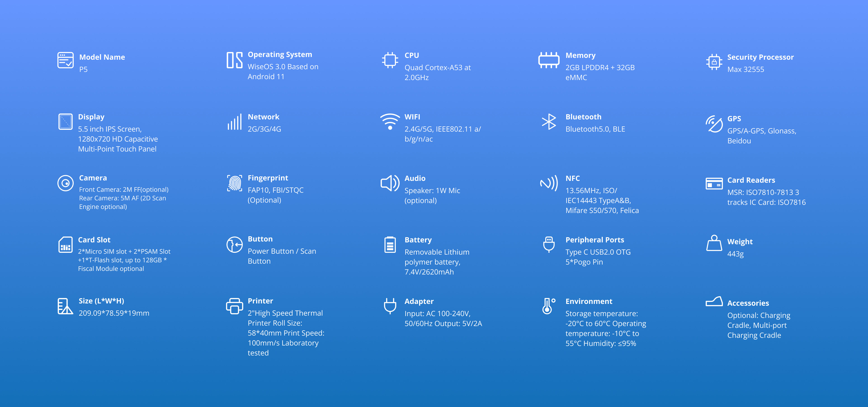Click the Card Readers credit card icon
Viewport: 868px width, 407px height.
click(714, 184)
